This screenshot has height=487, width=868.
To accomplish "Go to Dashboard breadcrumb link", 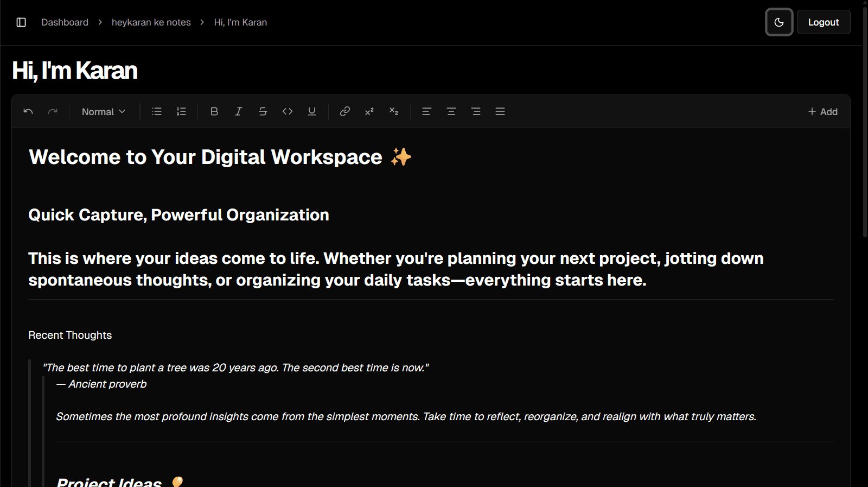I will (65, 22).
